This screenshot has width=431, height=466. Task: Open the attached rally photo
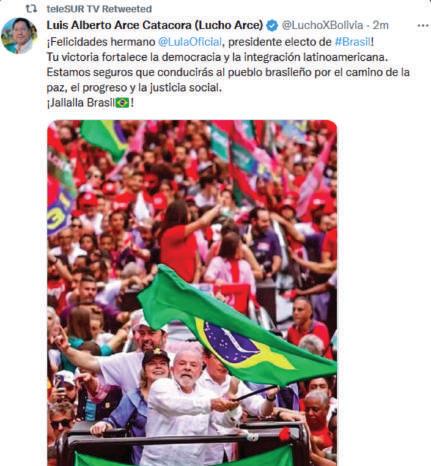coord(192,293)
